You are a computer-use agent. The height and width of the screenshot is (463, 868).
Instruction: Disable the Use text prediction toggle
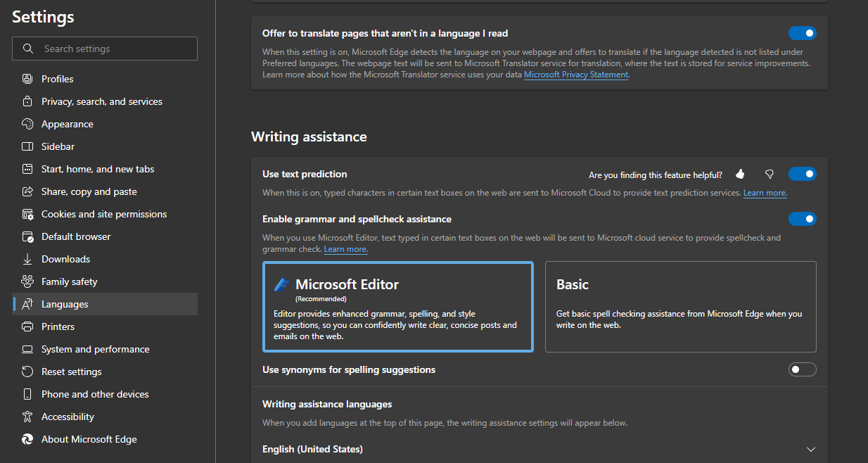click(803, 174)
